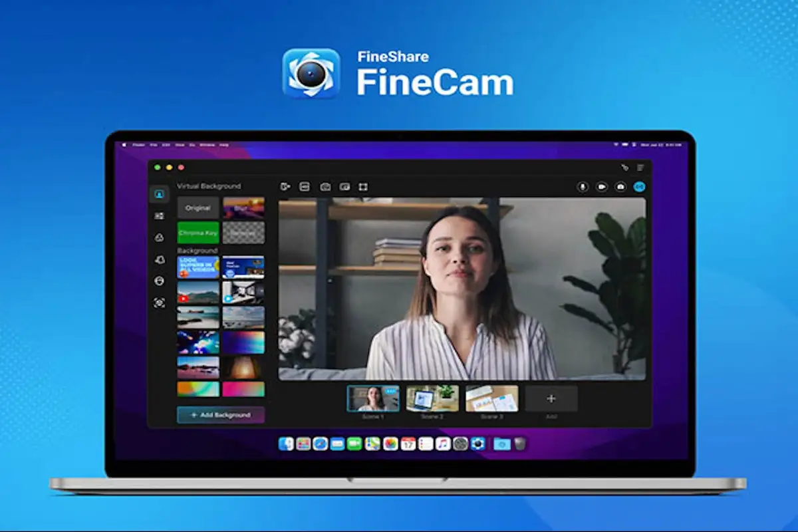
Task: Switch to the Scene 2 thumbnail
Action: click(432, 398)
